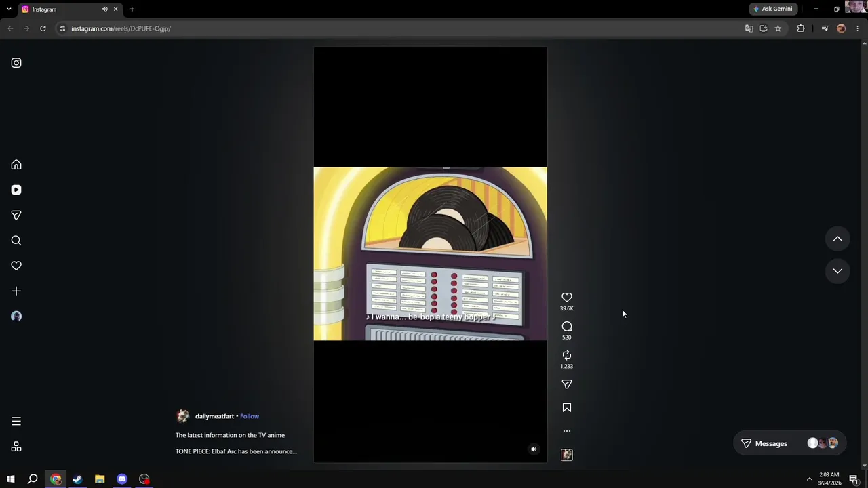Image resolution: width=868 pixels, height=488 pixels.
Task: Pause the reel by clicking the jukebox video
Action: (x=430, y=253)
